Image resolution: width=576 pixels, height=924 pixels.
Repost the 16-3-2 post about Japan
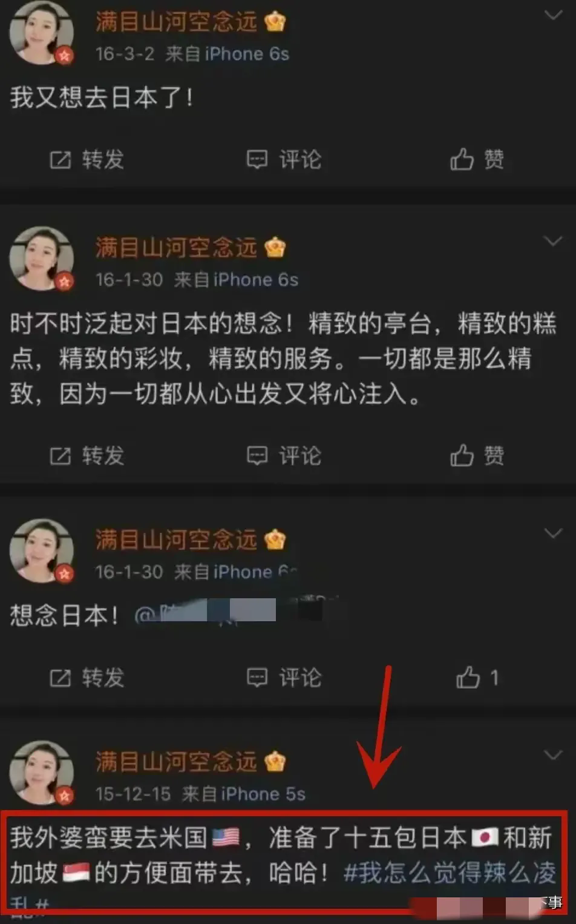[87, 160]
